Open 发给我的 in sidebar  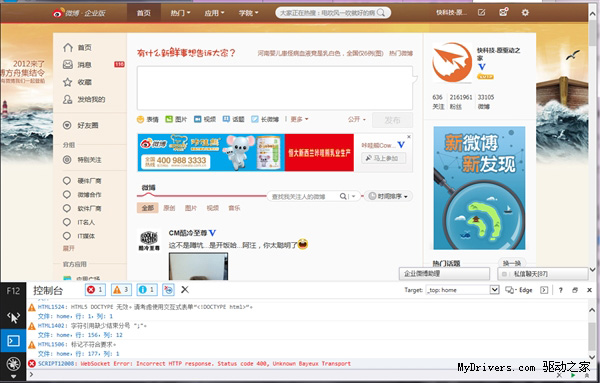(84, 99)
